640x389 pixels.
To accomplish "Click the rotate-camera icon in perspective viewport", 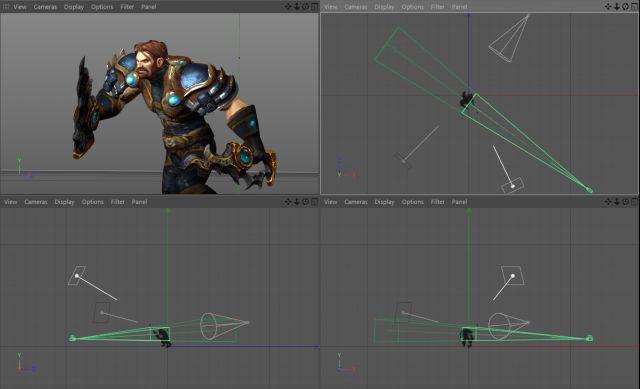I will point(305,7).
